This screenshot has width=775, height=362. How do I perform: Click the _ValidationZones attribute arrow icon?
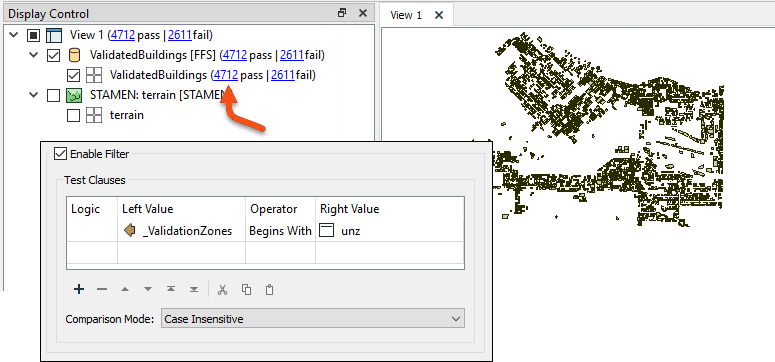click(130, 230)
